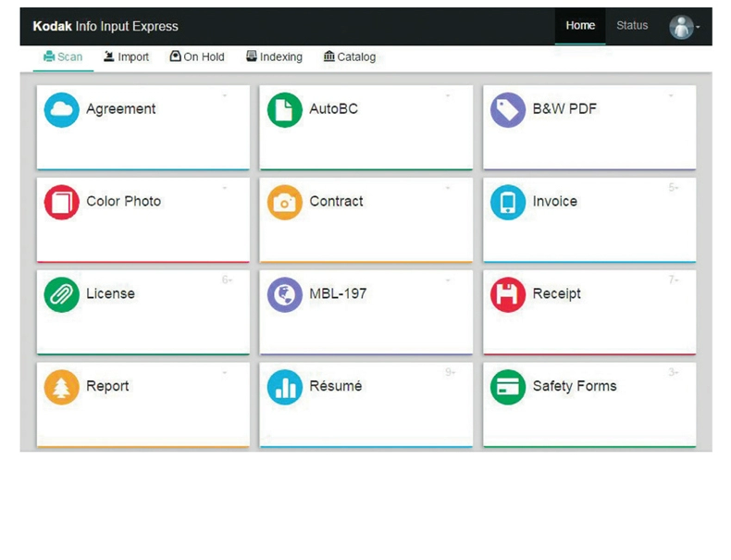Click the orange tree icon for Report
Image resolution: width=731 pixels, height=560 pixels.
tap(62, 387)
